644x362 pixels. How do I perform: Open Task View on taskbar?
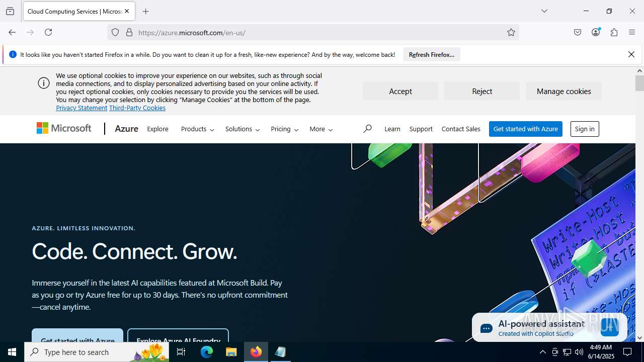181,352
